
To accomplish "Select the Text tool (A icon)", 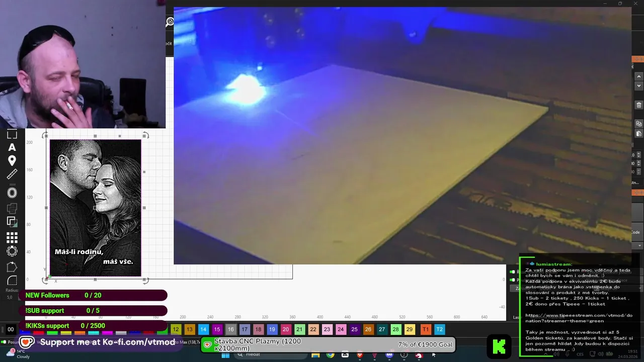I will coord(12,147).
